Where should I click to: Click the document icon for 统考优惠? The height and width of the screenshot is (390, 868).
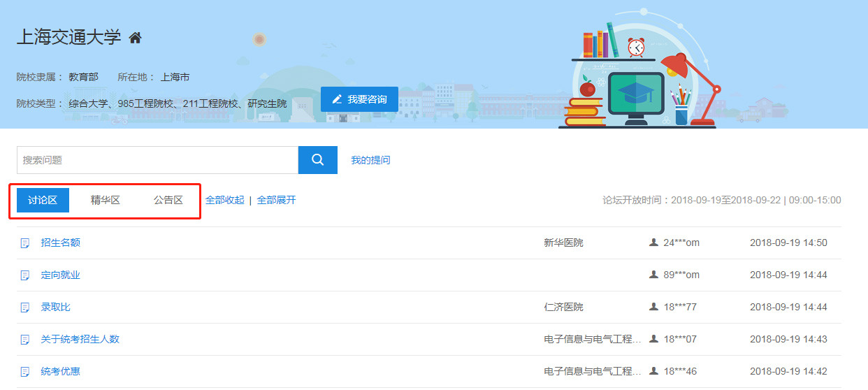click(25, 372)
